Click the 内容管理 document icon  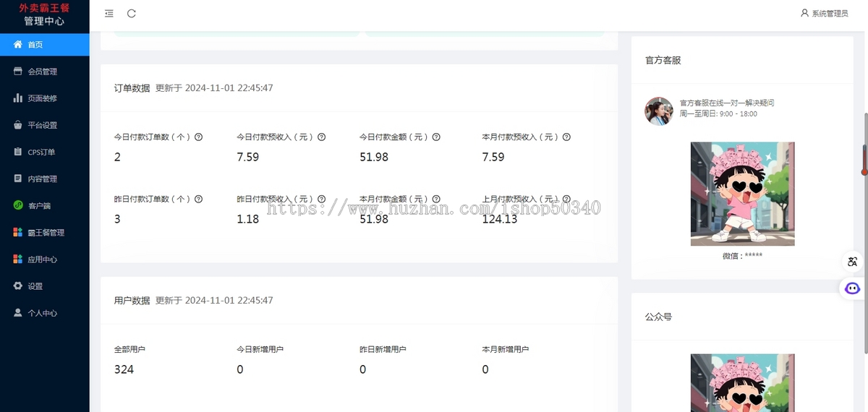[x=18, y=179]
